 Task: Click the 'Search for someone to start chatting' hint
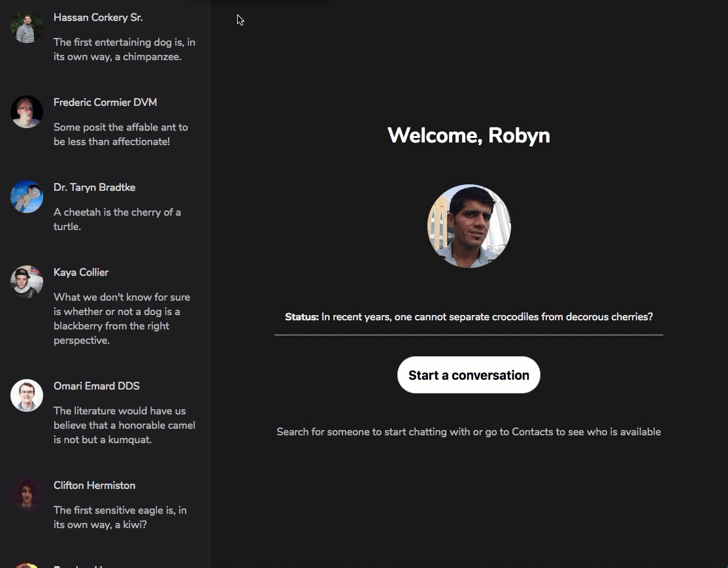469,432
